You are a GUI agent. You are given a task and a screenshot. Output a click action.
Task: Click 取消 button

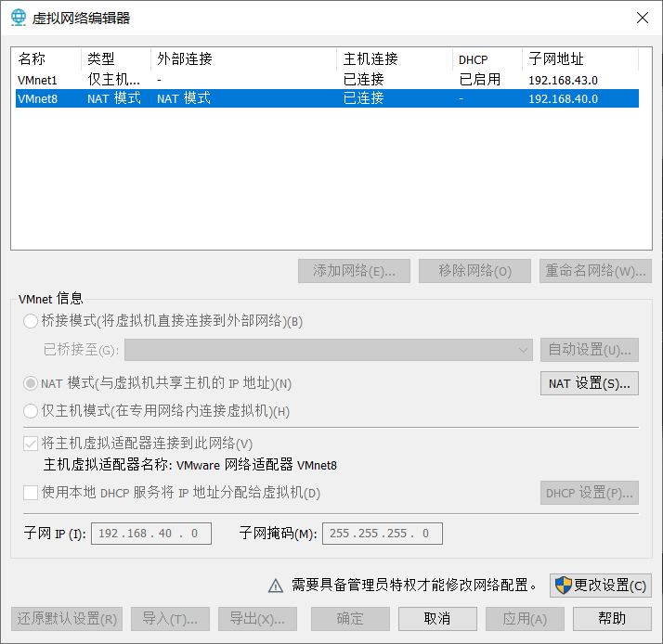(437, 619)
